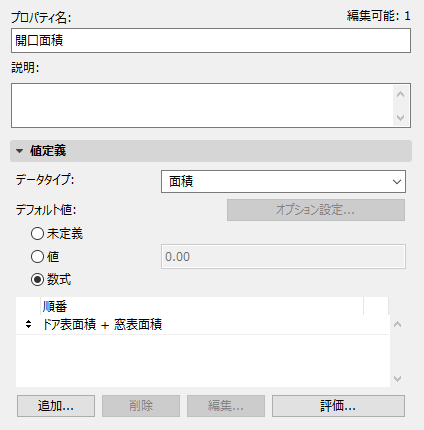
Task: Click the 評価... button
Action: tap(338, 406)
